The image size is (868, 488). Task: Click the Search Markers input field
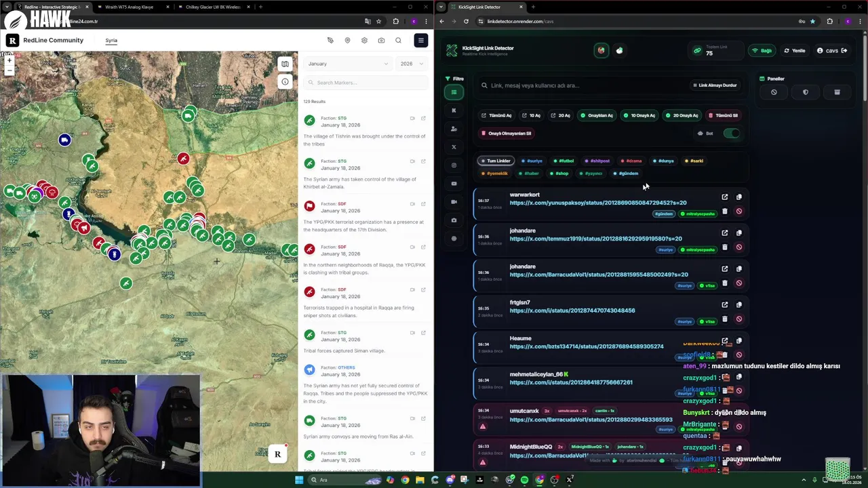[365, 83]
